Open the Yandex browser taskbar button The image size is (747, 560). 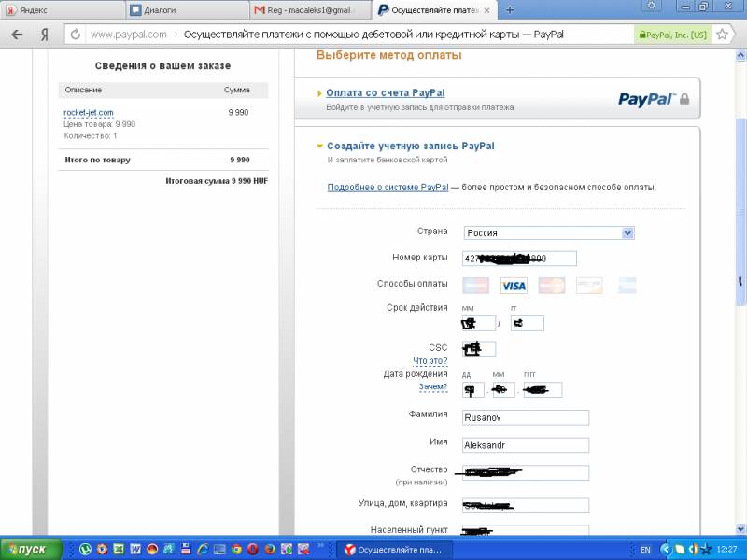pyautogui.click(x=393, y=550)
